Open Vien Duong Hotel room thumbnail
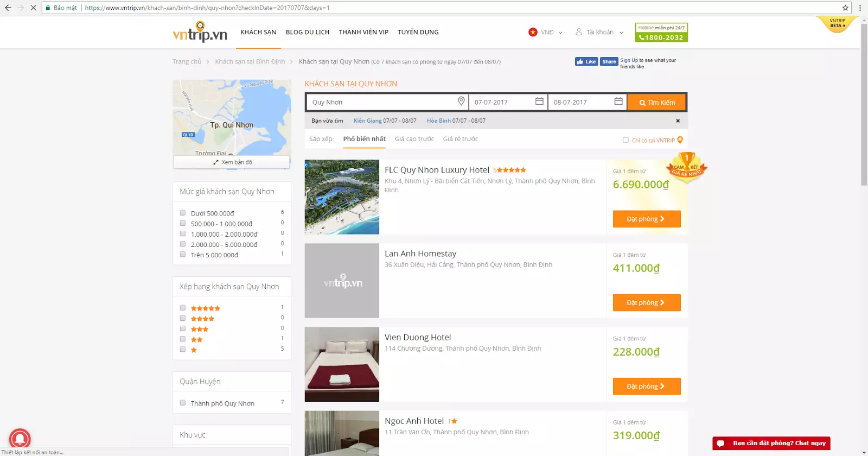The image size is (868, 456). pyautogui.click(x=342, y=364)
